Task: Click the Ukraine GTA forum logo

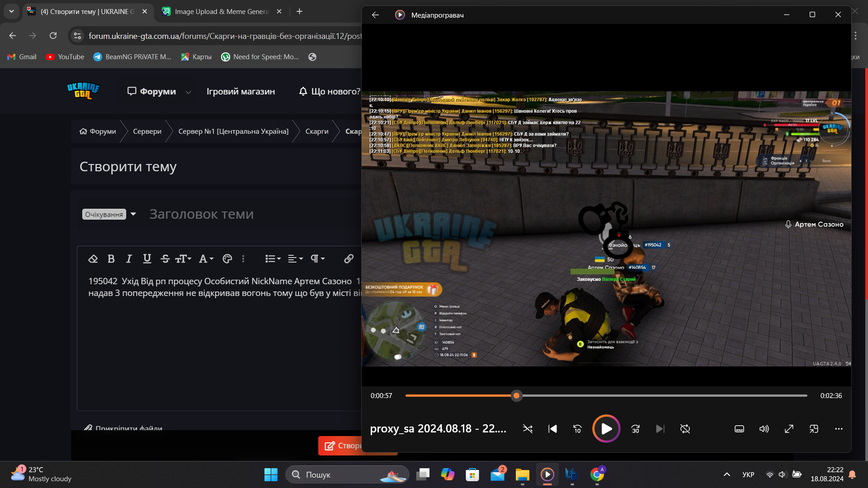Action: coord(83,91)
